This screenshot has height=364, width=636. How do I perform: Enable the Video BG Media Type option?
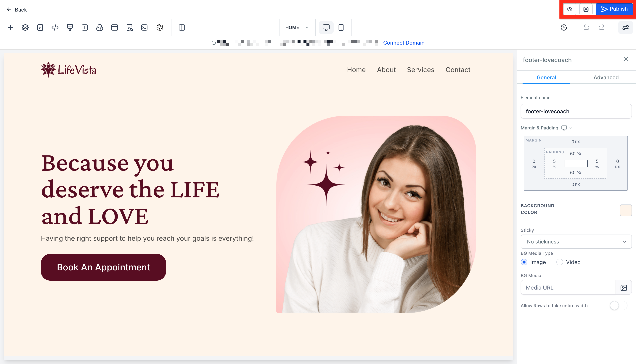[x=560, y=262]
